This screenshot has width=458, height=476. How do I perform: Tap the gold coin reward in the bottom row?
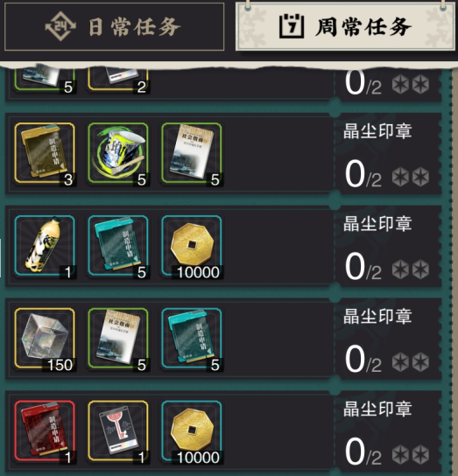coord(192,430)
